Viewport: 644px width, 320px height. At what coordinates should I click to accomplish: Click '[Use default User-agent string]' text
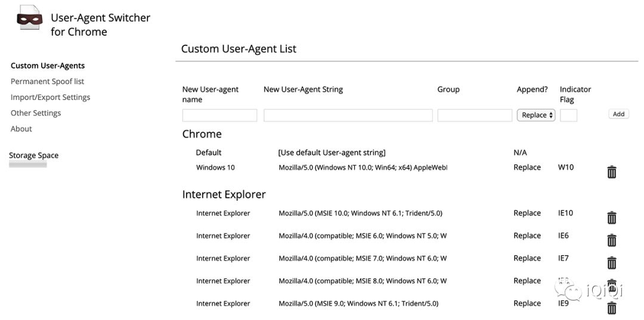point(332,153)
